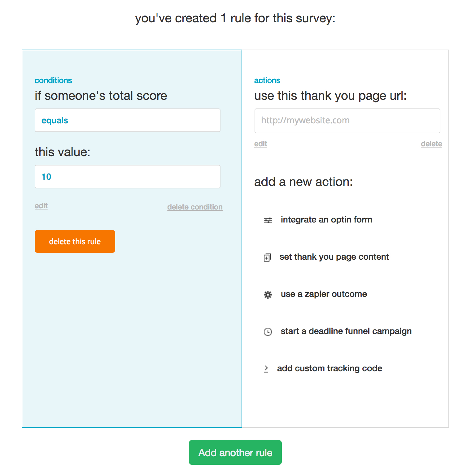Select "use a zapier outcome" action
The width and height of the screenshot is (467, 476).
tap(324, 294)
